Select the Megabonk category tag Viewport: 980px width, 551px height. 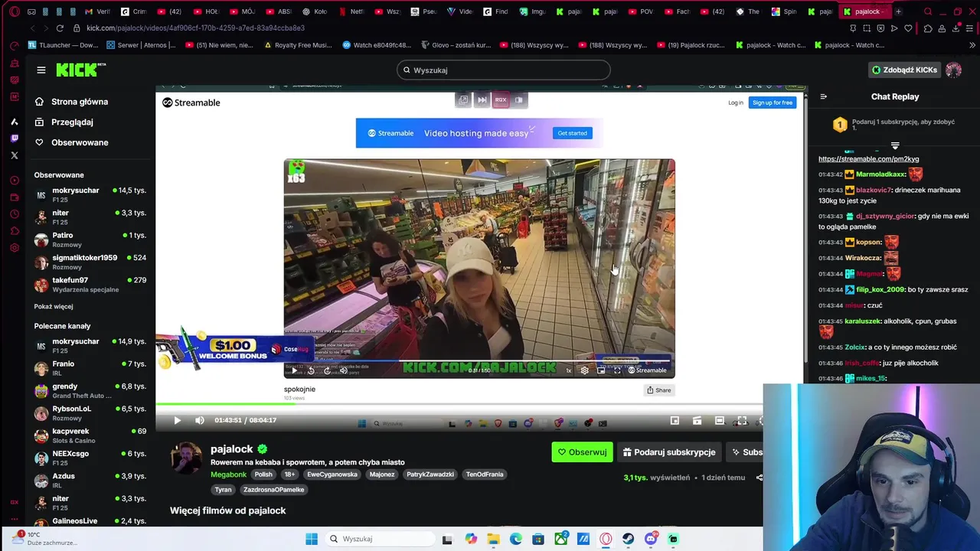(x=228, y=474)
